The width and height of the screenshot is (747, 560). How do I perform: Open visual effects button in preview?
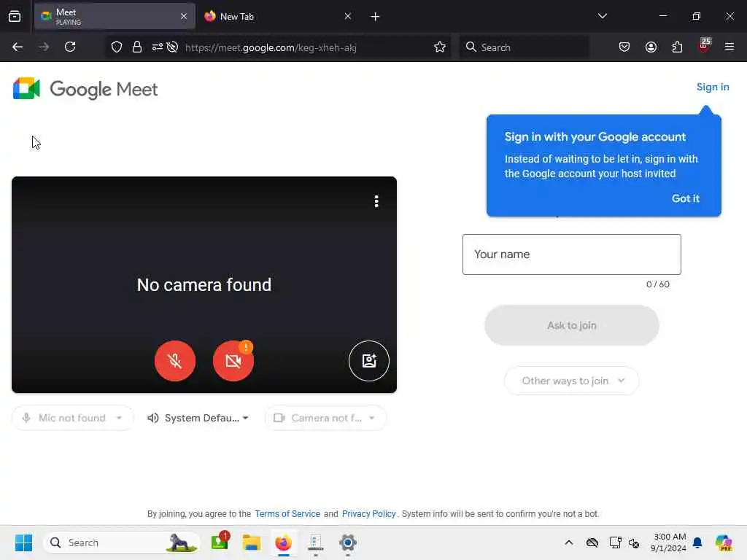click(x=368, y=360)
